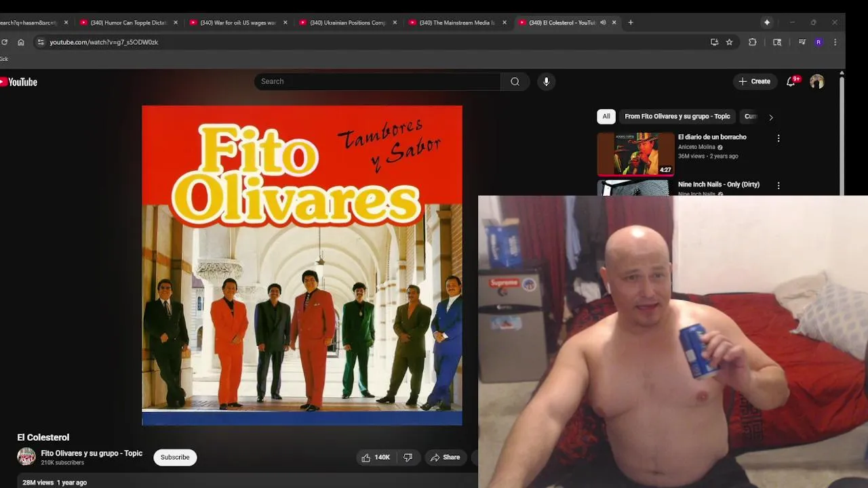Close the War for oil tab
The height and width of the screenshot is (488, 868).
coord(285,22)
